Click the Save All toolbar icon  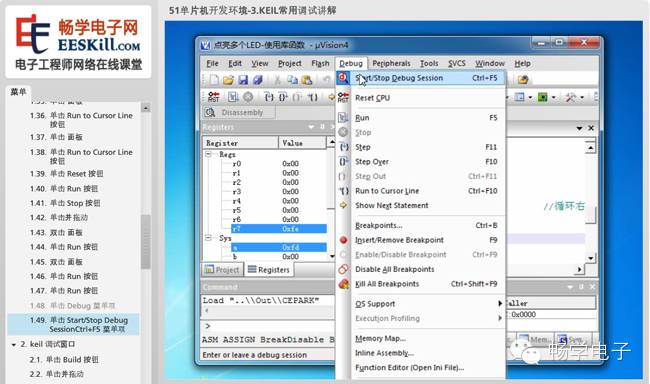tap(257, 80)
